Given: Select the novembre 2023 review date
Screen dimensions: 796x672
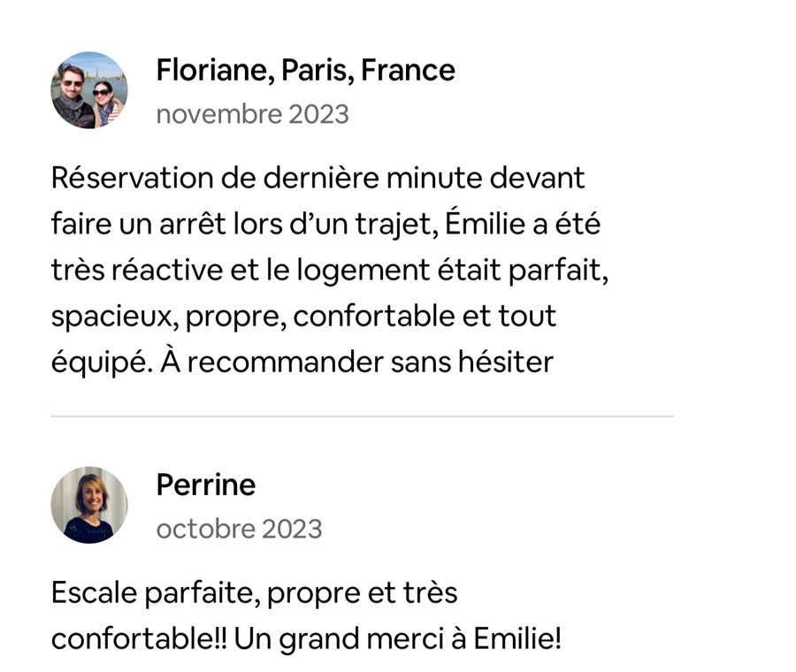Looking at the screenshot, I should [x=252, y=115].
